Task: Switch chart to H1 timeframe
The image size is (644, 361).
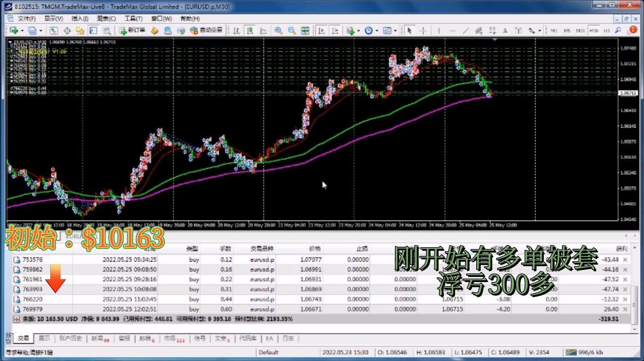Action: [606, 31]
